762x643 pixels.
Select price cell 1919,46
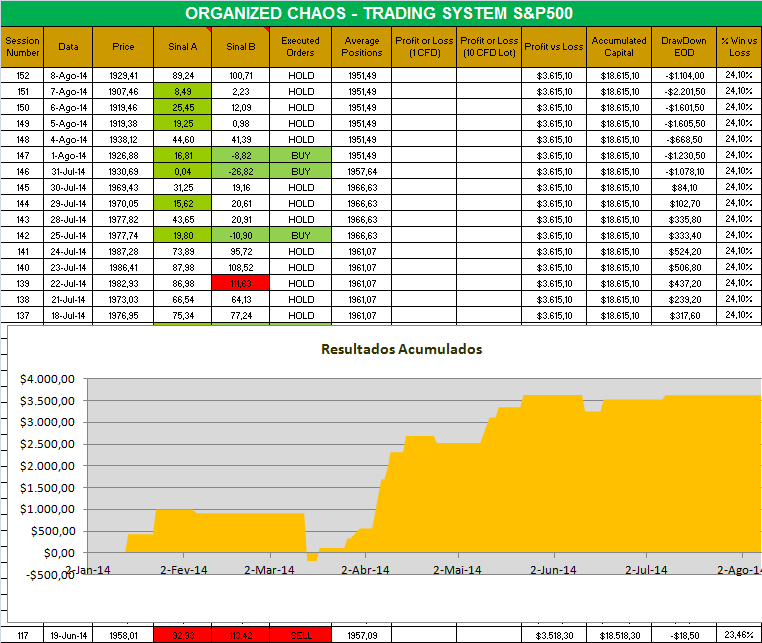point(123,107)
